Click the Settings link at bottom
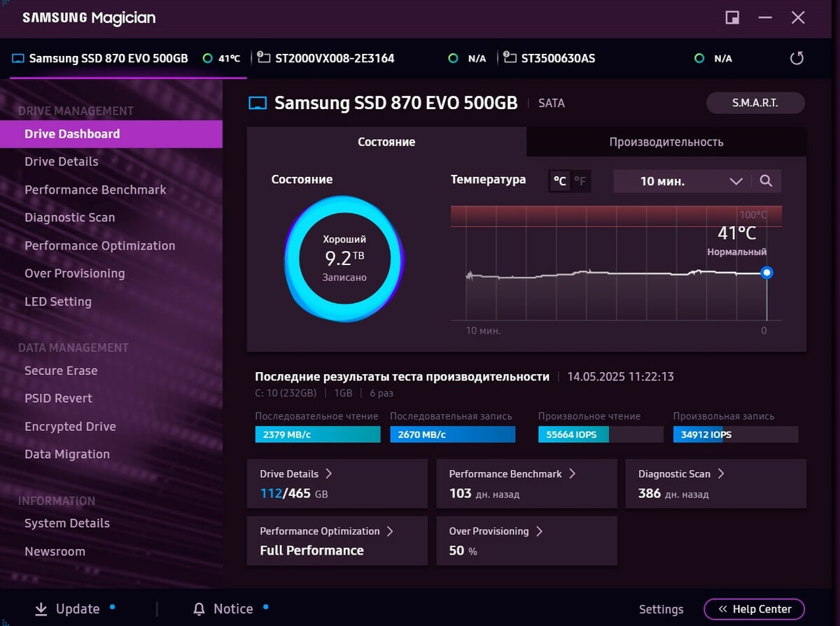This screenshot has height=626, width=840. point(661,609)
